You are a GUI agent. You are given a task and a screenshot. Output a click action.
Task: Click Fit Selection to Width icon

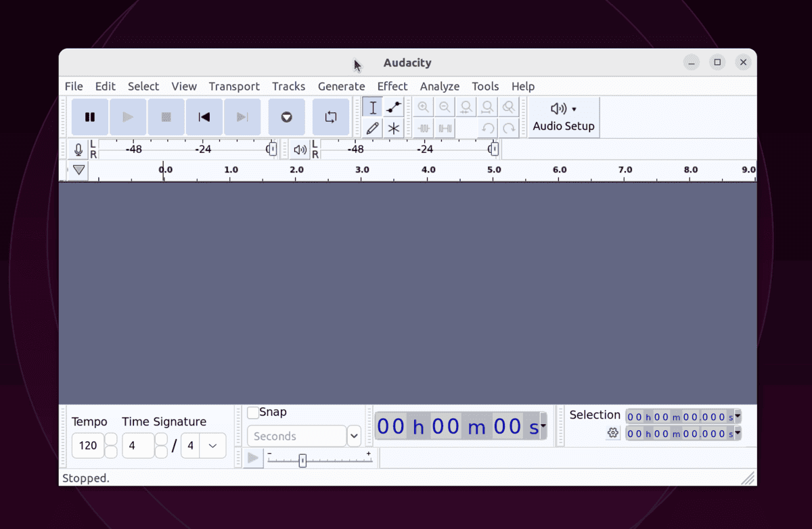pyautogui.click(x=466, y=108)
